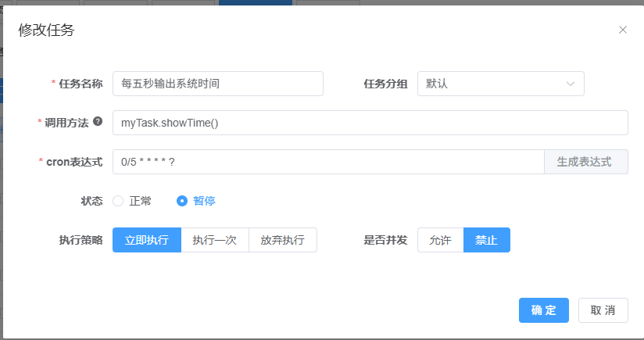Click into the cron表达式 input field
The width and height of the screenshot is (644, 340).
[328, 162]
